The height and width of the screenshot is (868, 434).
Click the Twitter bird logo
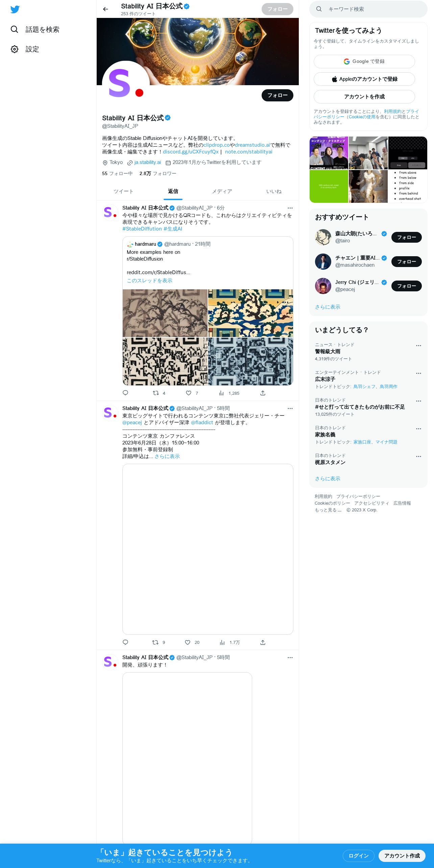[15, 9]
